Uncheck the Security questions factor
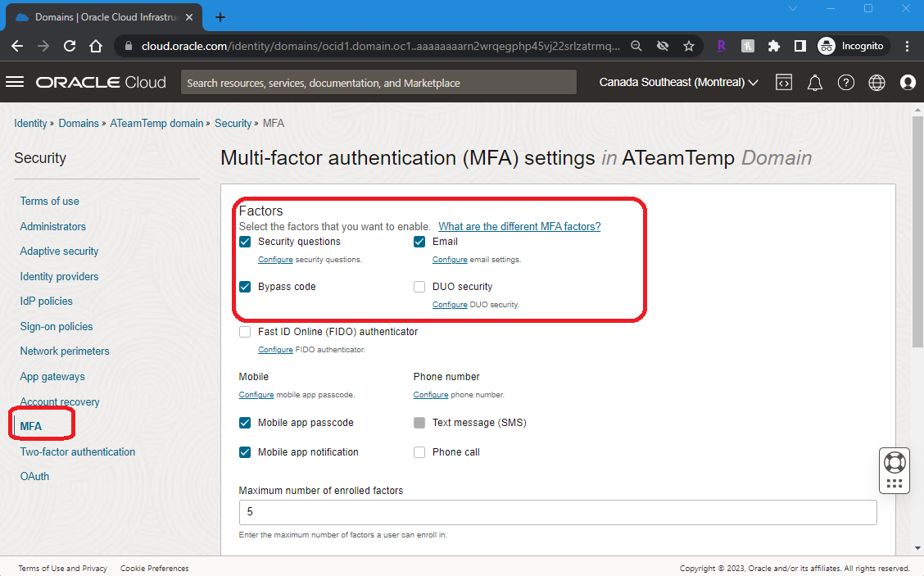924x576 pixels. [245, 242]
